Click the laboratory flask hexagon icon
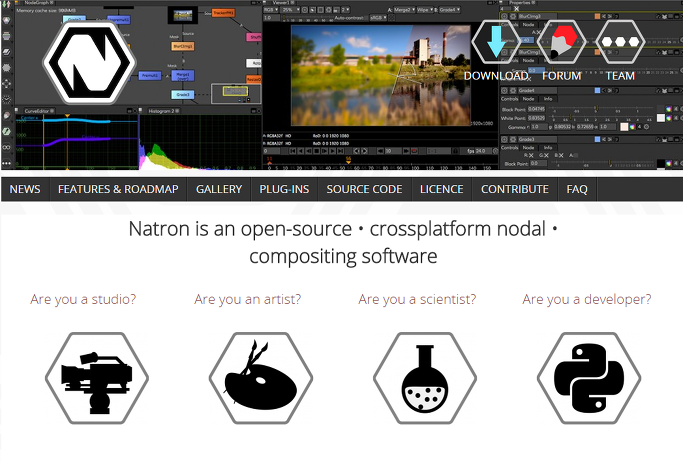The width and height of the screenshot is (683, 463). tap(425, 378)
